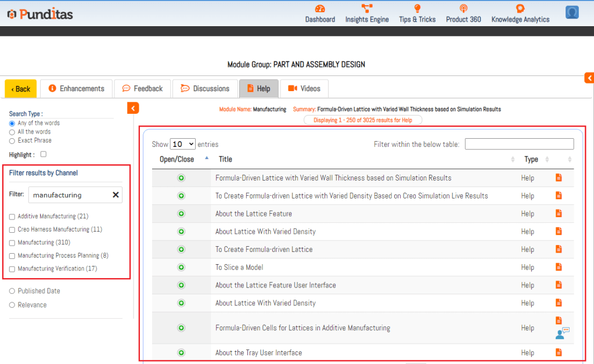The width and height of the screenshot is (594, 364).
Task: Enable the Highlight checkbox
Action: [x=44, y=154]
